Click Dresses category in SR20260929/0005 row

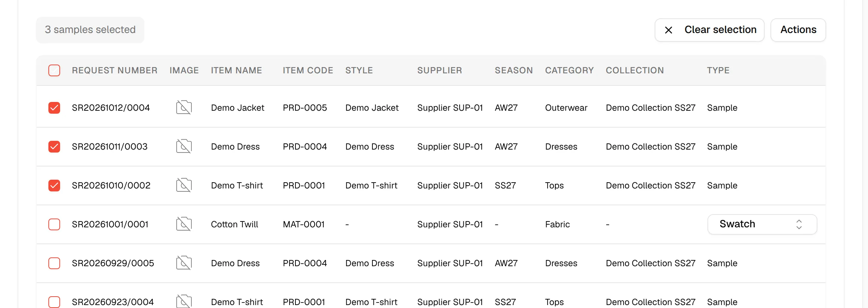click(561, 263)
